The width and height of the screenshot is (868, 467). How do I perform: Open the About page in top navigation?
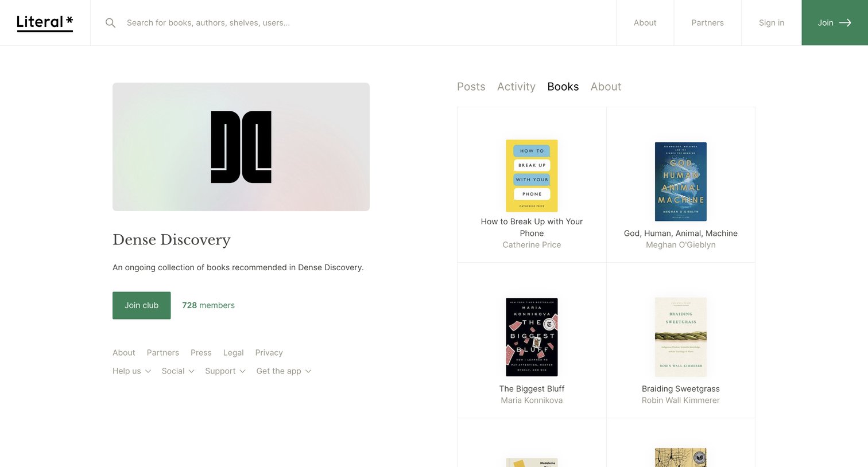pos(645,23)
